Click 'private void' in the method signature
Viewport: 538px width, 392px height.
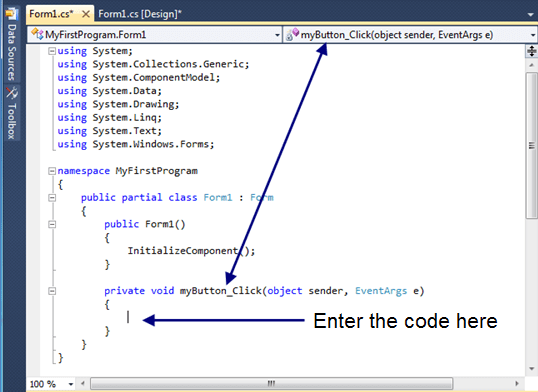[x=139, y=291]
